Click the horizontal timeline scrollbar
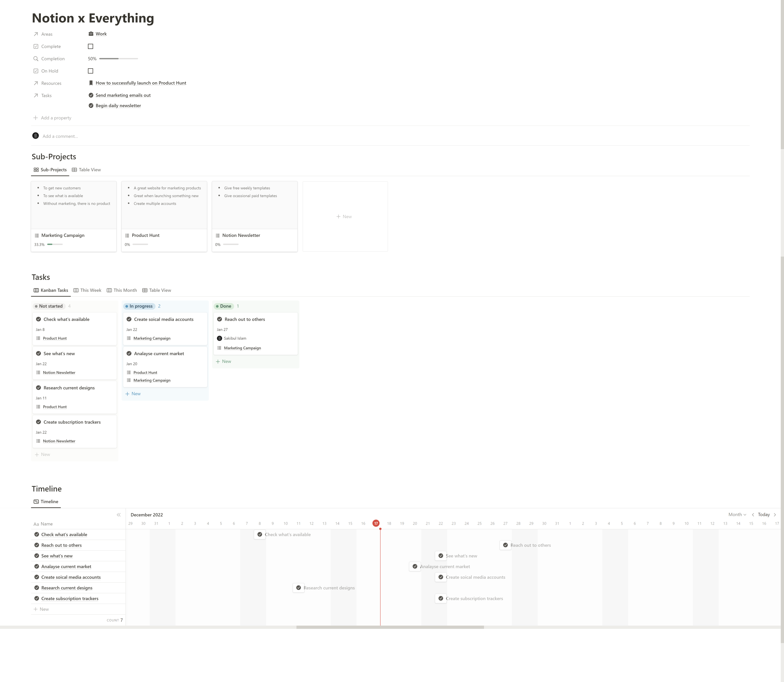This screenshot has height=682, width=784. pyautogui.click(x=390, y=627)
